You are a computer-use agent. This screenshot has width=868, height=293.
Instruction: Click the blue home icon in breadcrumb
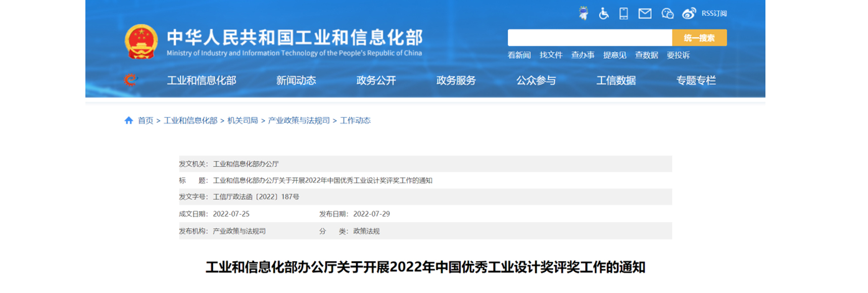(129, 120)
